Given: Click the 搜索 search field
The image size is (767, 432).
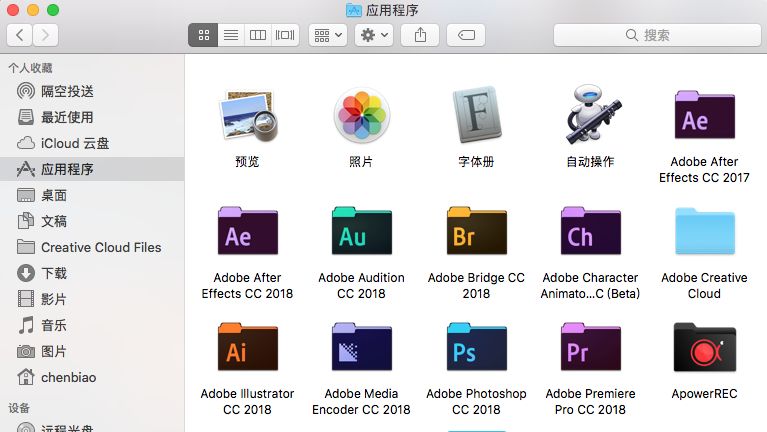Looking at the screenshot, I should tap(657, 35).
